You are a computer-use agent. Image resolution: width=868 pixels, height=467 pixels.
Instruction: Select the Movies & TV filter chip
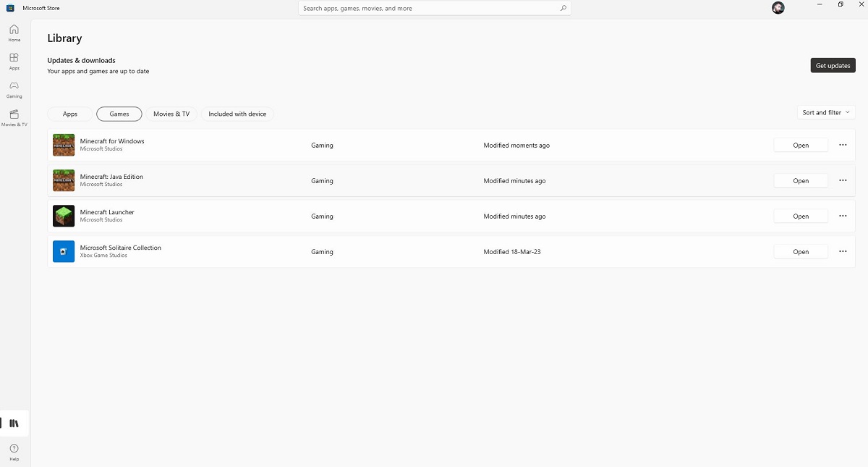tap(171, 114)
